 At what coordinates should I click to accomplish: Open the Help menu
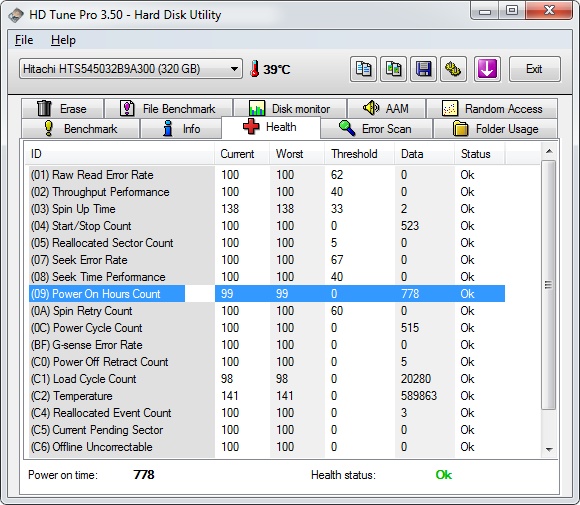click(63, 40)
